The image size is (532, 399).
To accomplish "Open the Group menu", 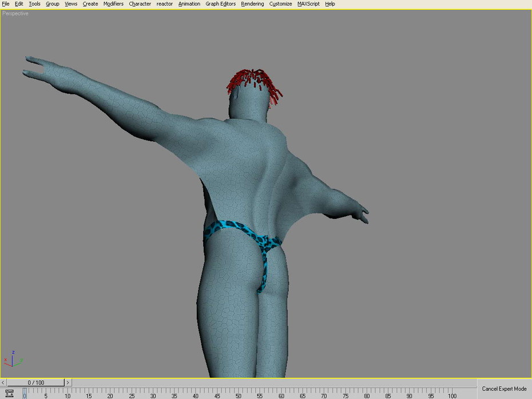I will (x=52, y=4).
